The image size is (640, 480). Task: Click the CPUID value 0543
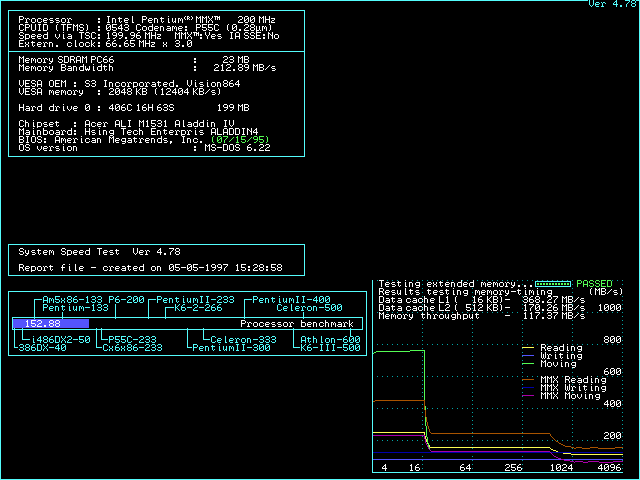pyautogui.click(x=118, y=28)
